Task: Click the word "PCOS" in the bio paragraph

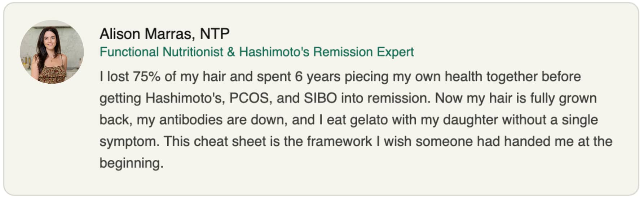Action: tap(249, 98)
